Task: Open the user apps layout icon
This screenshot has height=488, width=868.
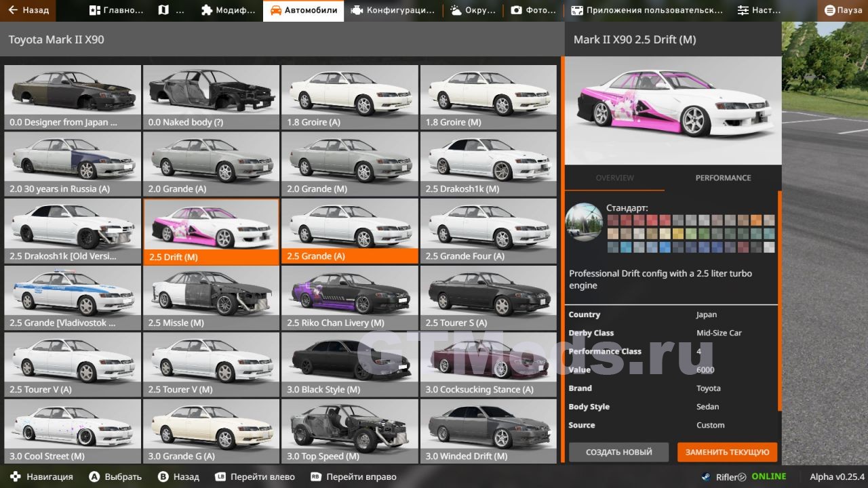Action: (x=577, y=10)
